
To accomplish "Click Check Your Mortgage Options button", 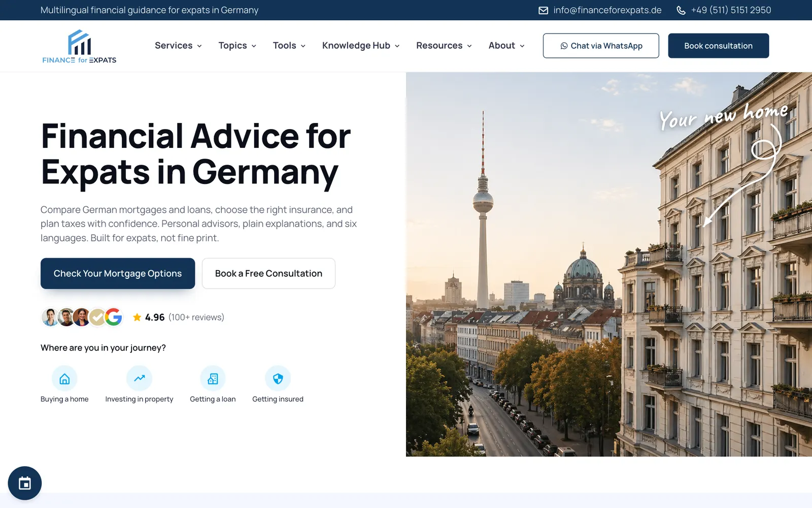I will 118,273.
